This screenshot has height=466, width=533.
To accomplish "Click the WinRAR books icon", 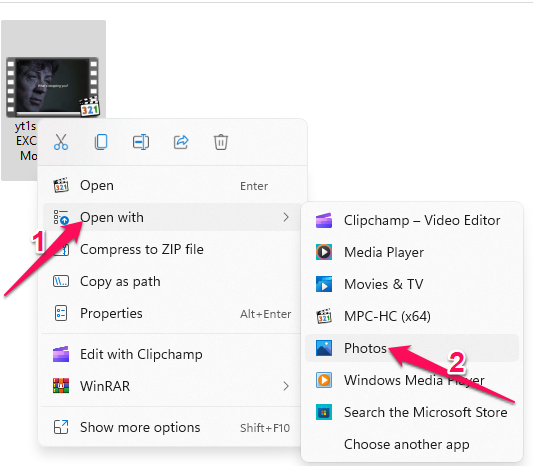I will 61,386.
